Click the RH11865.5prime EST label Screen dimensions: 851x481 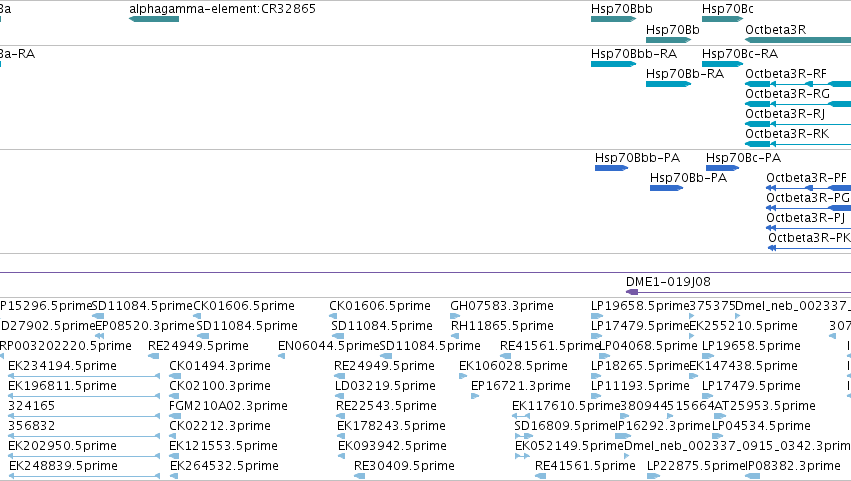[502, 326]
